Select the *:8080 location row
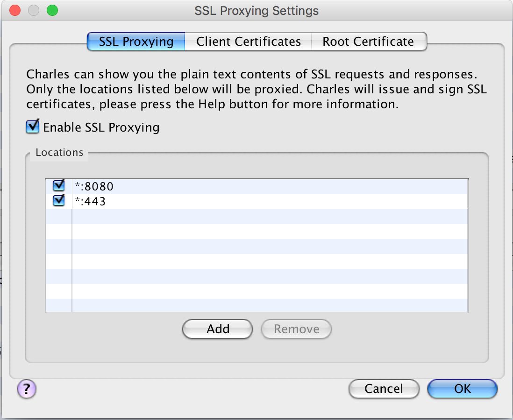Image resolution: width=513 pixels, height=420 pixels. coord(257,187)
